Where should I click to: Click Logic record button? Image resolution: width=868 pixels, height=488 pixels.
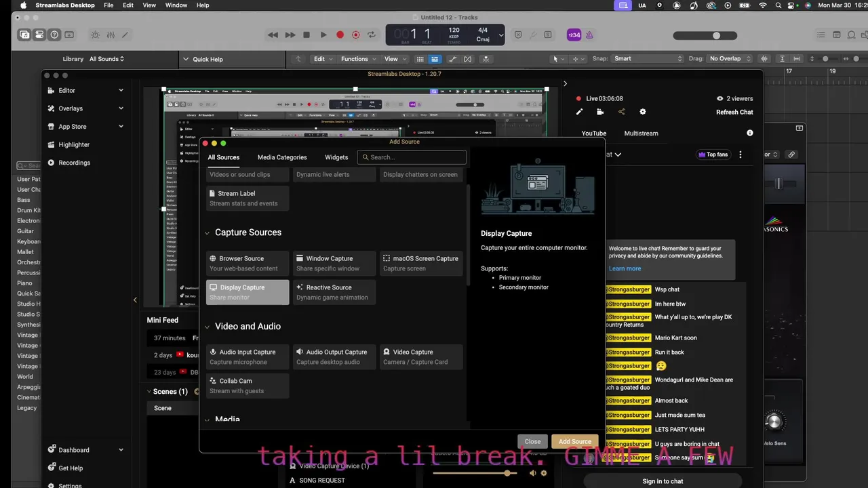tap(340, 35)
